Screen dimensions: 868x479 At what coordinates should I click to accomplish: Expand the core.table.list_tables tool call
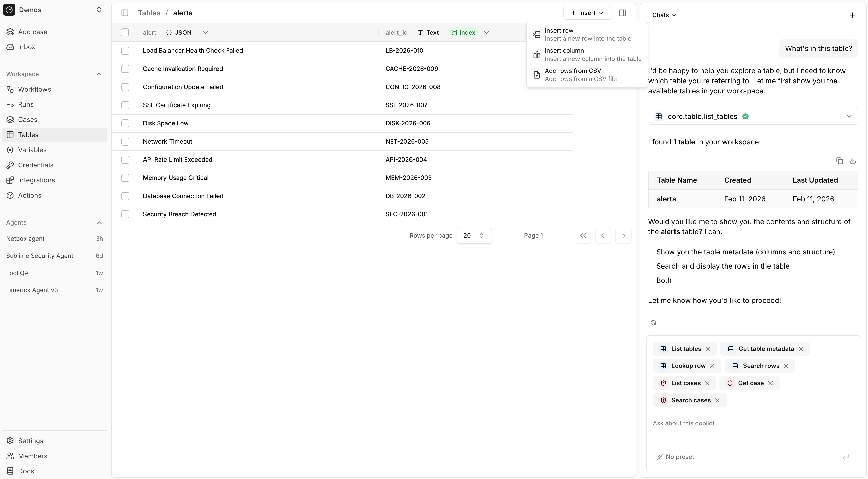pyautogui.click(x=849, y=116)
